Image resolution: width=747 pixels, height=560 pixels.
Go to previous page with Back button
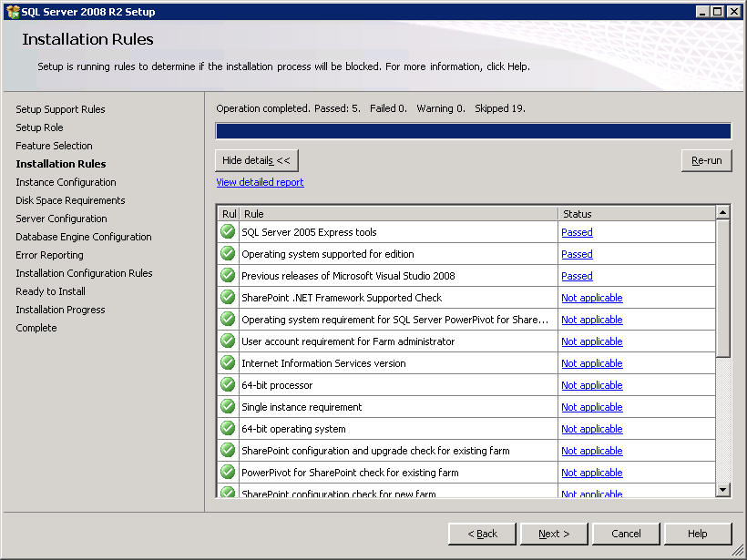tap(482, 534)
